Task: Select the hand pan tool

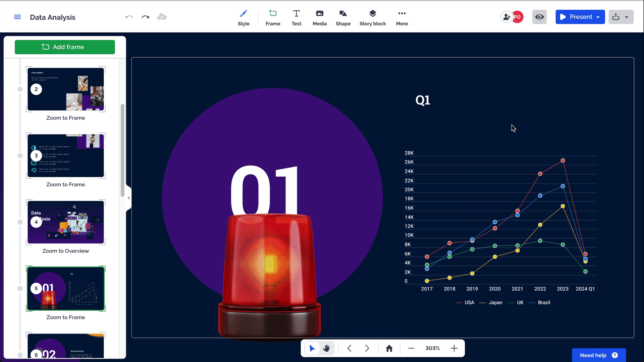Action: click(326, 348)
